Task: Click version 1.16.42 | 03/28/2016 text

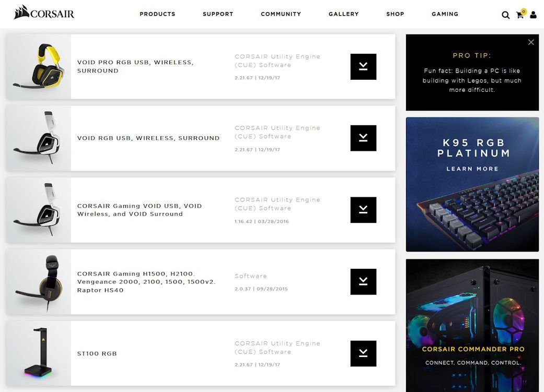Action: pyautogui.click(x=262, y=221)
